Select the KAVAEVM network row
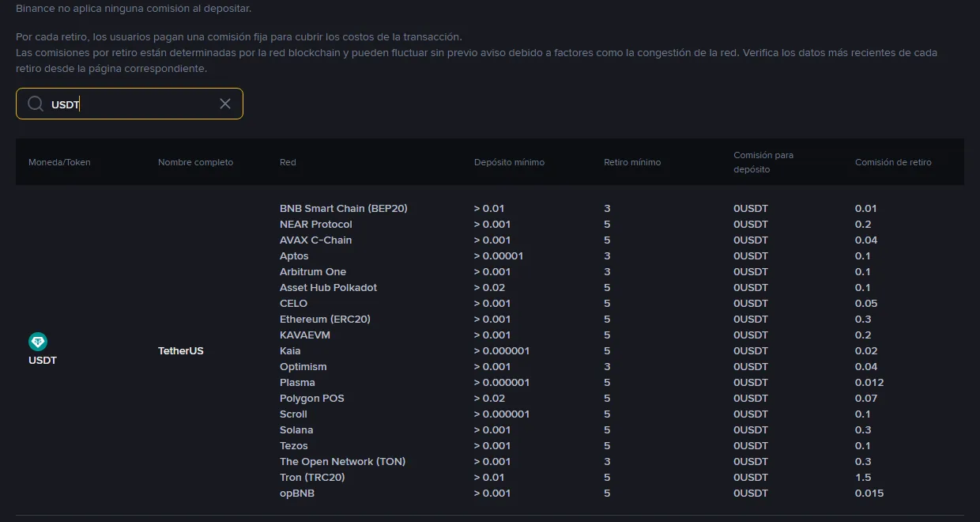Image resolution: width=980 pixels, height=522 pixels. click(305, 335)
